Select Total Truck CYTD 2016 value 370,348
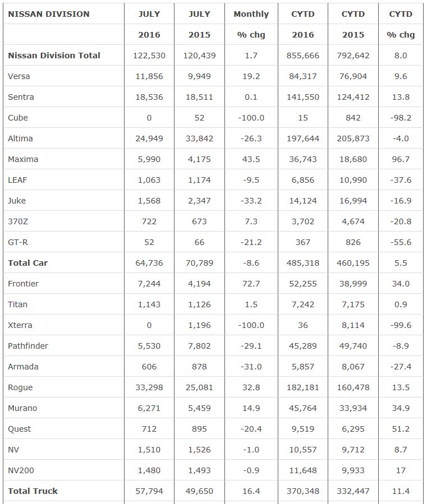Viewport: 427px width, 504px height. coord(303,491)
